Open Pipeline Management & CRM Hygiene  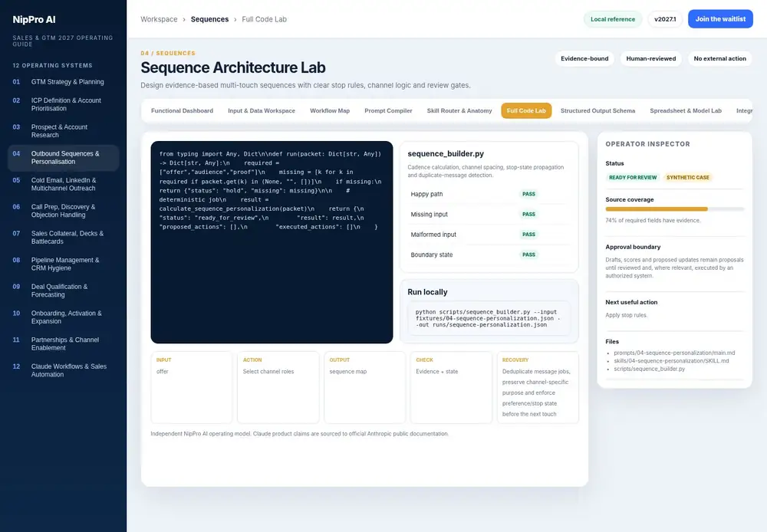63,264
